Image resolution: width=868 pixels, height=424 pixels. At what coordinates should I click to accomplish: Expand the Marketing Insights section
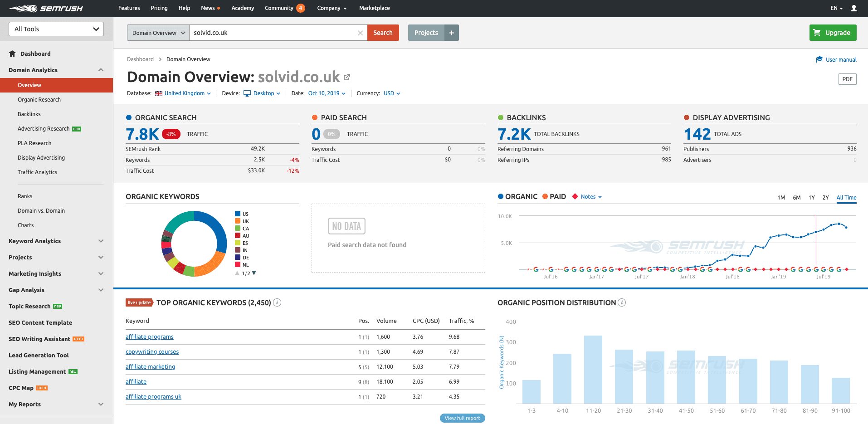[101, 273]
